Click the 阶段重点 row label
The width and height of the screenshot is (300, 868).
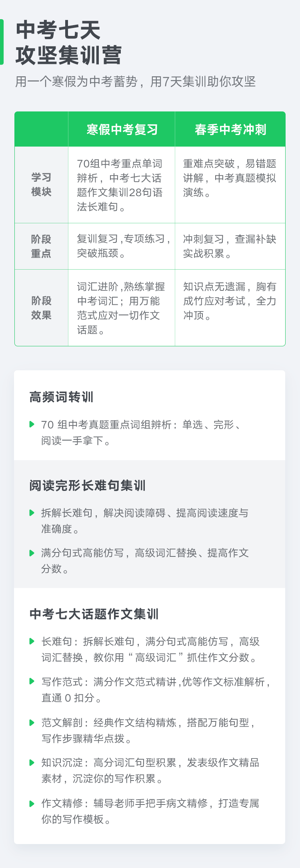[x=41, y=246]
